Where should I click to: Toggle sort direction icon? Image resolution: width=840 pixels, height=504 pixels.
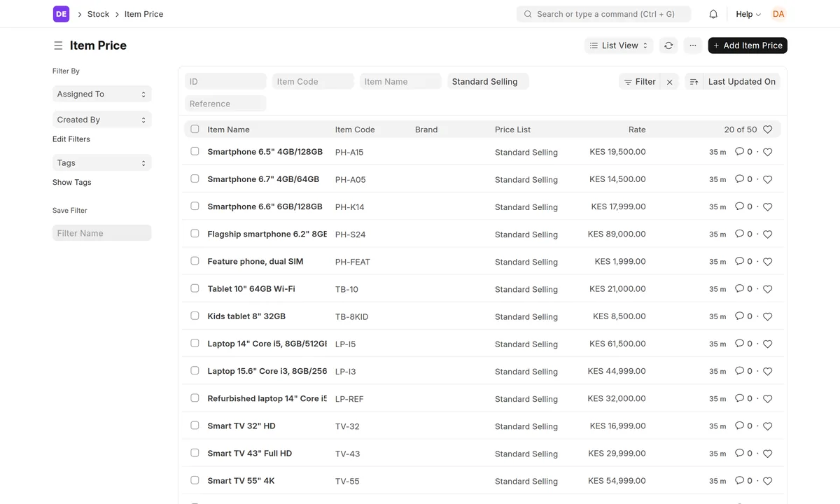(694, 82)
